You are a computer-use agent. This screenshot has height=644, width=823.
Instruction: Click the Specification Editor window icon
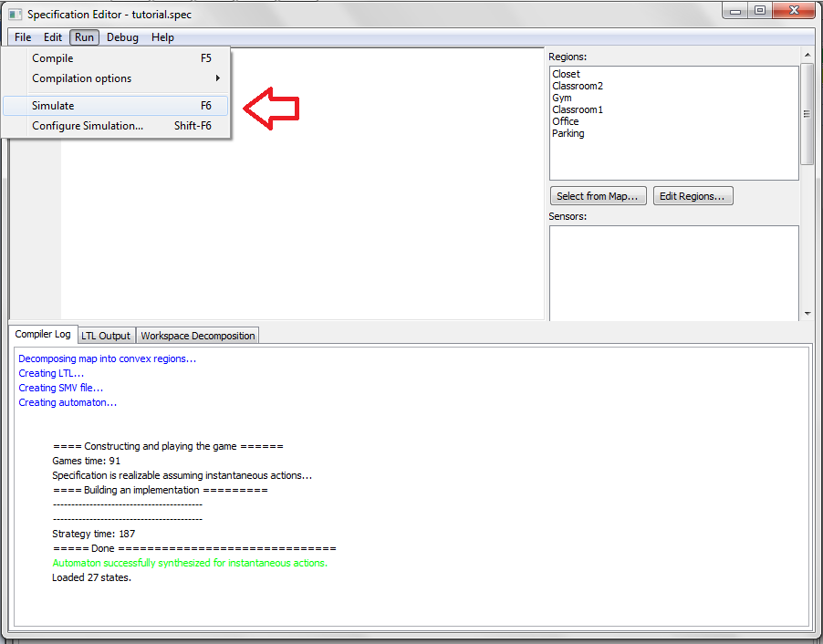[x=16, y=15]
